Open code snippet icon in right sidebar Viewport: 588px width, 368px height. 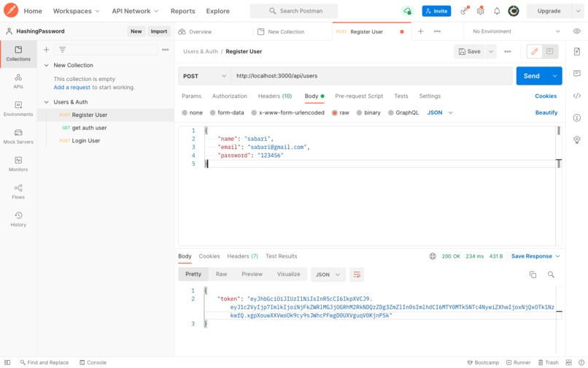click(577, 96)
